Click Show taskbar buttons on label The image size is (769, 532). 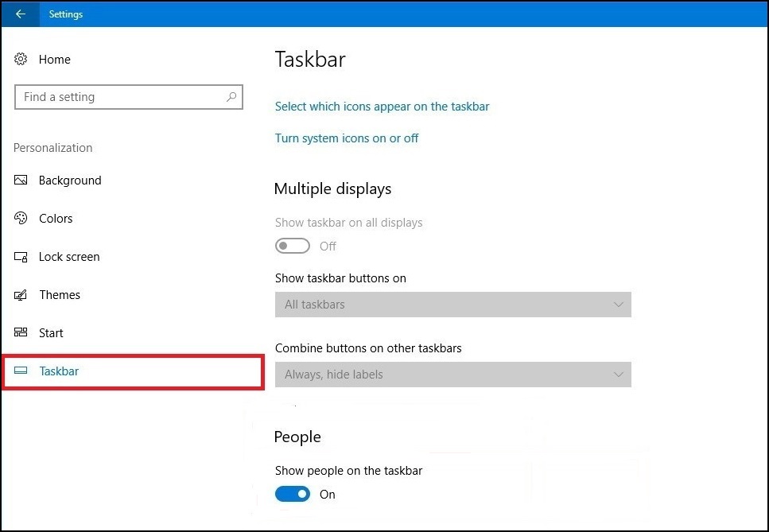(x=340, y=278)
